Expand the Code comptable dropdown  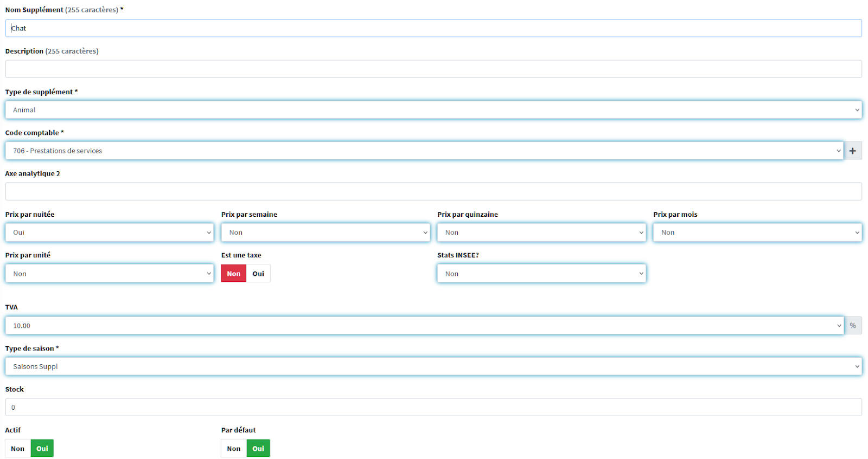(x=424, y=151)
